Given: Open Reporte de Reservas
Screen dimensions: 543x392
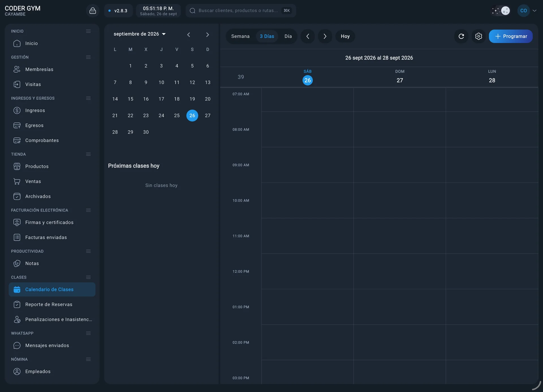Looking at the screenshot, I should point(52,304).
